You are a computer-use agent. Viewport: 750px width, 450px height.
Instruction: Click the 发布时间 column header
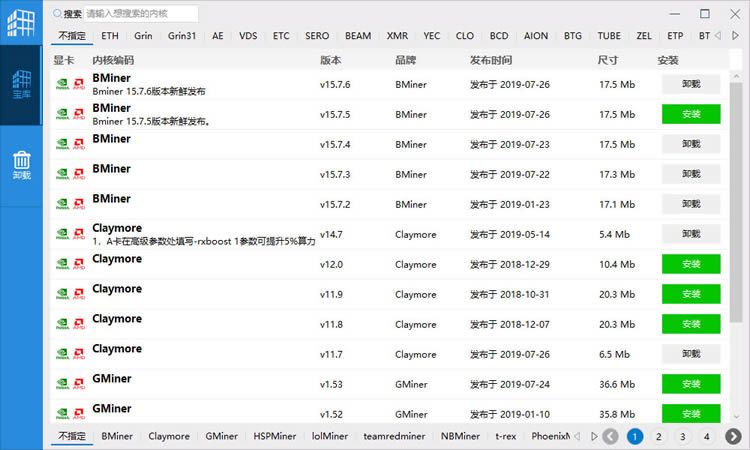coord(491,60)
